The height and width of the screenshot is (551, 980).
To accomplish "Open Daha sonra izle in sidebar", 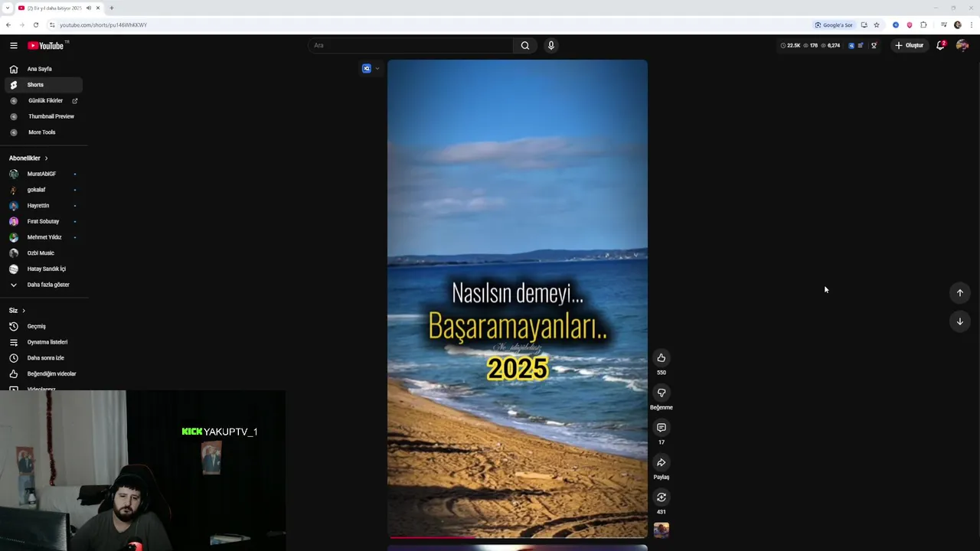I will [44, 358].
